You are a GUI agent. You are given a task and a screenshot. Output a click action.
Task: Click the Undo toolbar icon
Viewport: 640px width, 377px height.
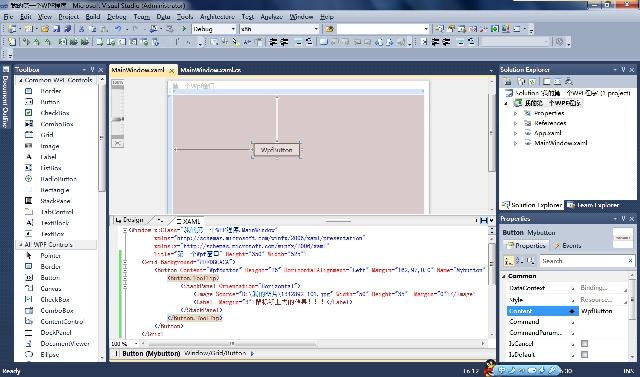[x=118, y=29]
